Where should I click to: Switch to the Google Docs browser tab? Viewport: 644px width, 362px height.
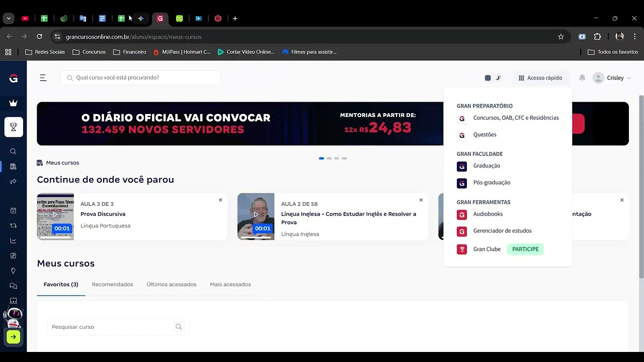[x=102, y=19]
